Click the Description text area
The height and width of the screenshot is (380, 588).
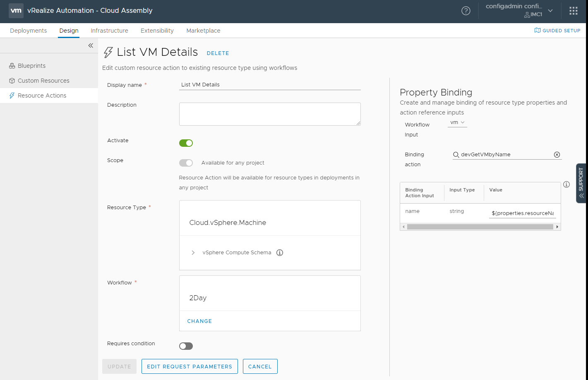[x=270, y=114]
